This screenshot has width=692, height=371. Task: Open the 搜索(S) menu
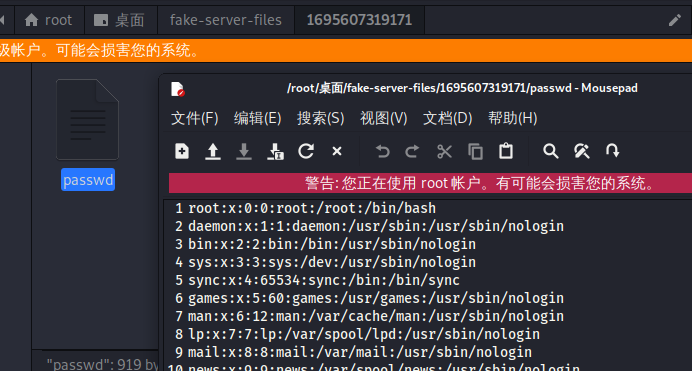[320, 118]
